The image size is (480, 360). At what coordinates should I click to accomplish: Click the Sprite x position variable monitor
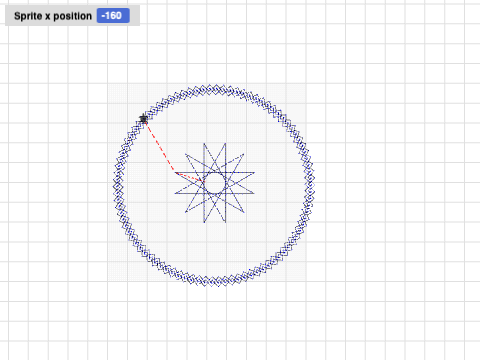click(72, 16)
